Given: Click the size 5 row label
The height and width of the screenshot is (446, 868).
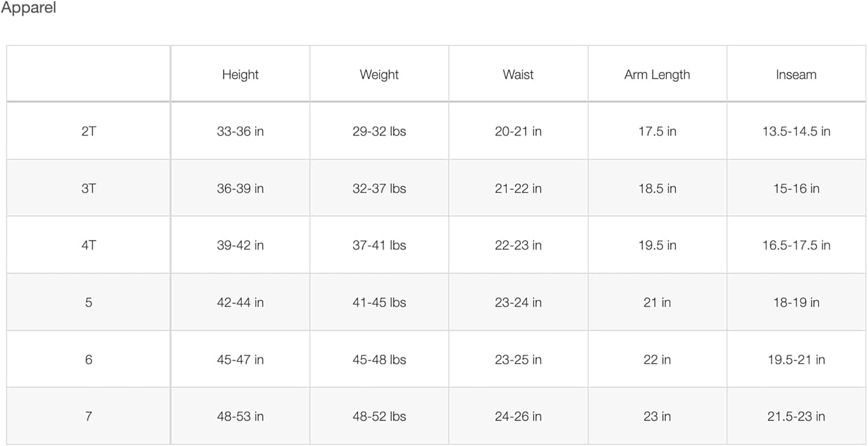Looking at the screenshot, I should click(x=89, y=302).
